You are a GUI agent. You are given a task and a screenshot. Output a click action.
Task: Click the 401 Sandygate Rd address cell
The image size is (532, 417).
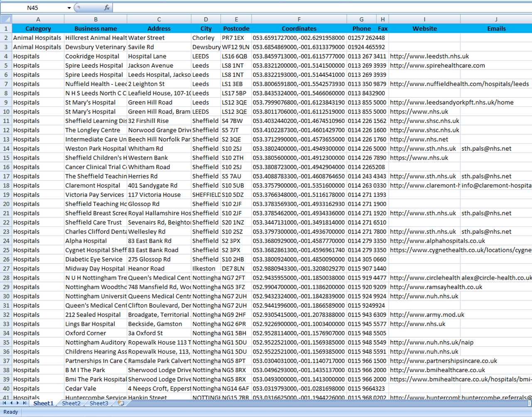pyautogui.click(x=159, y=186)
